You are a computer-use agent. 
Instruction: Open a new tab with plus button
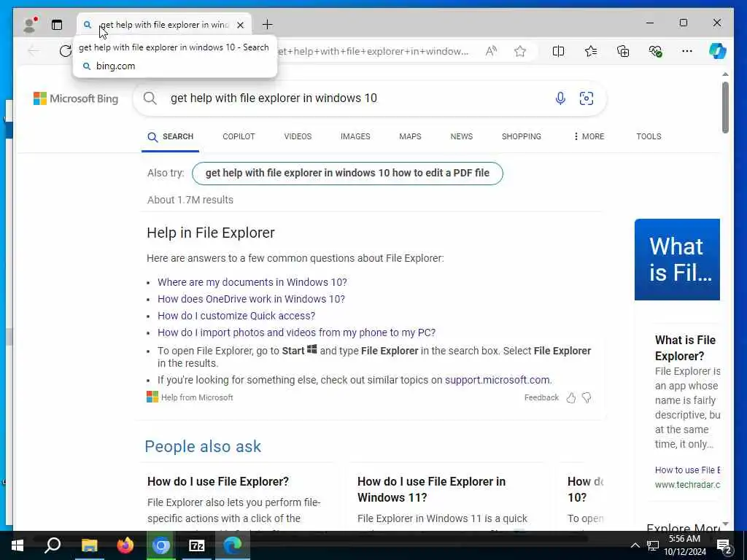[268, 24]
